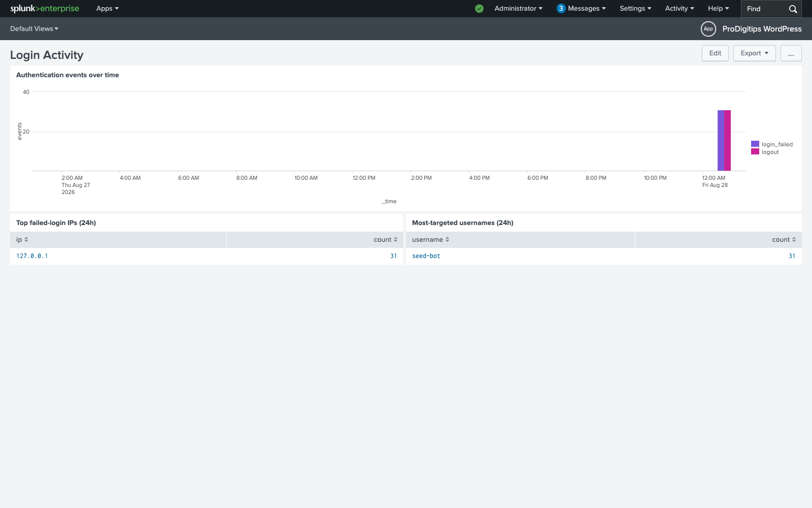Open the Export dropdown button
The width and height of the screenshot is (812, 508).
click(x=754, y=53)
